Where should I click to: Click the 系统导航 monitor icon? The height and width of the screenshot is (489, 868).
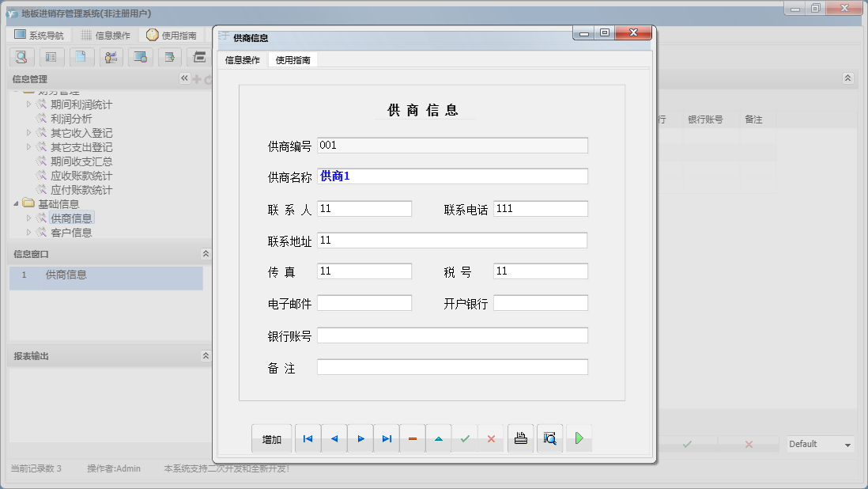(20, 34)
